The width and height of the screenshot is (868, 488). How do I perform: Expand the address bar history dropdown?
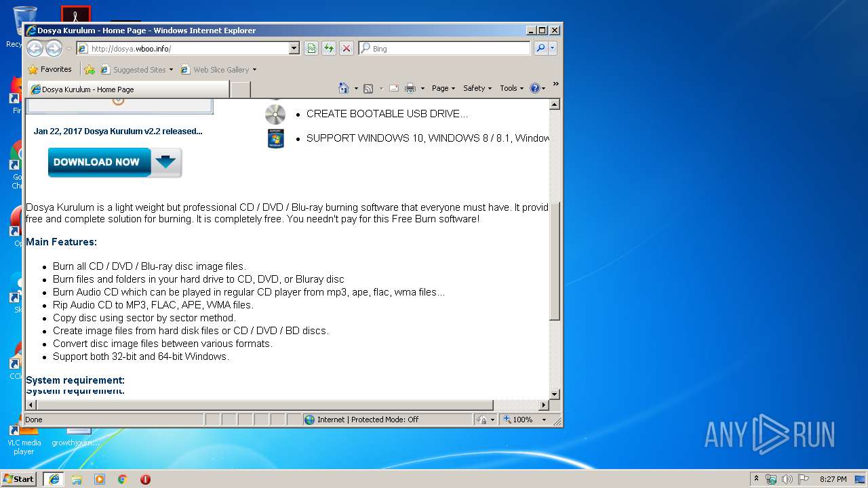tap(294, 48)
